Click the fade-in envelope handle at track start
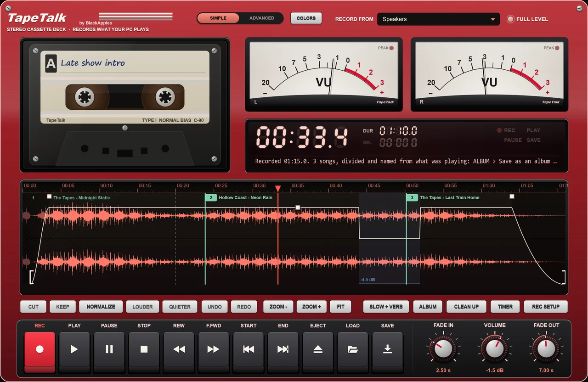The image size is (588, 382). (49, 197)
